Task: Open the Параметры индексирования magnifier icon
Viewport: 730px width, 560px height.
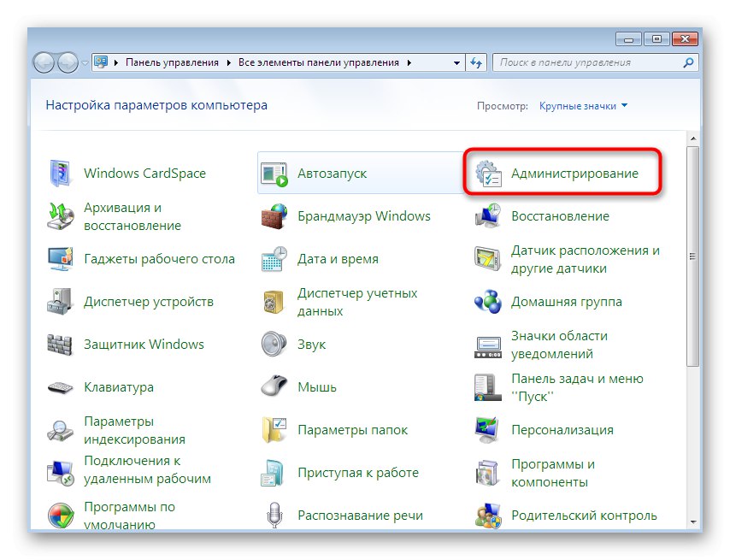Action: [x=60, y=431]
